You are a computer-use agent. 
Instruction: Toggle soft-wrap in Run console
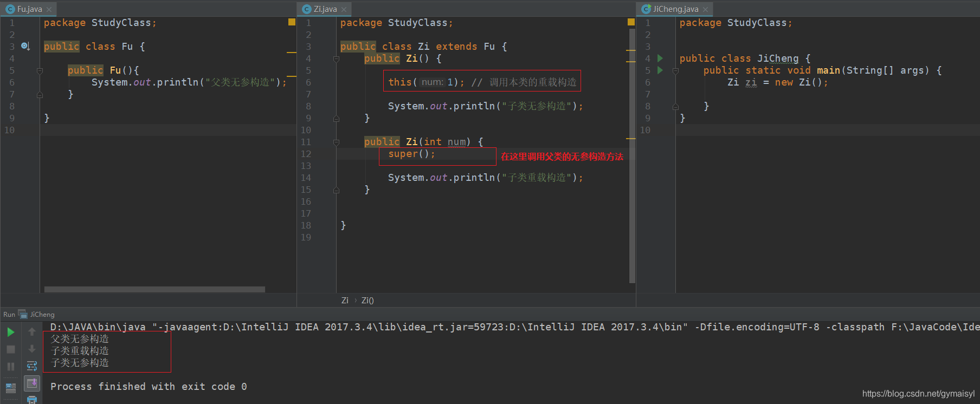click(32, 366)
